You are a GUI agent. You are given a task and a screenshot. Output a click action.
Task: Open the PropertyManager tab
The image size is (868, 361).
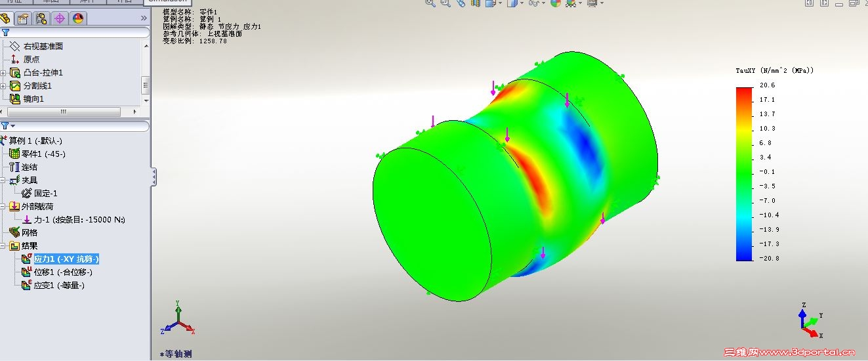pos(24,18)
